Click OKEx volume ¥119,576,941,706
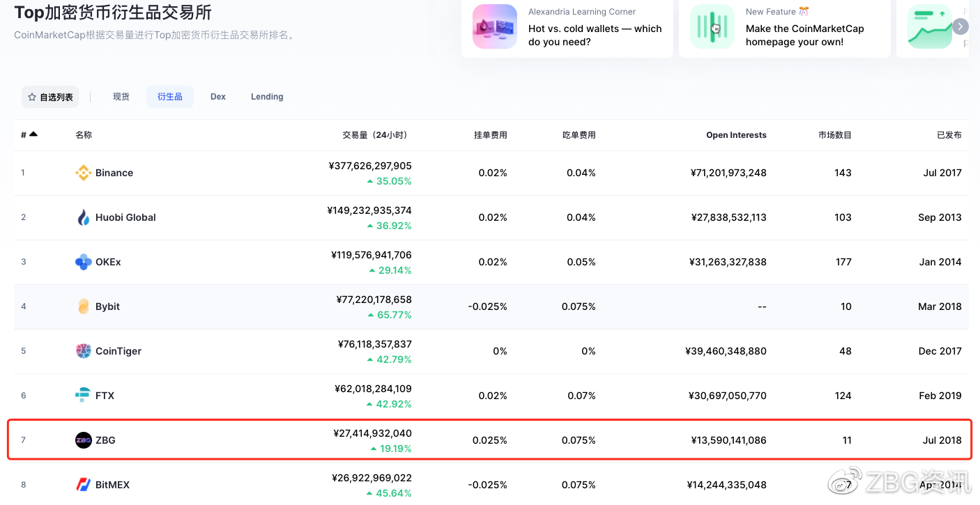This screenshot has width=980, height=505. pos(371,255)
